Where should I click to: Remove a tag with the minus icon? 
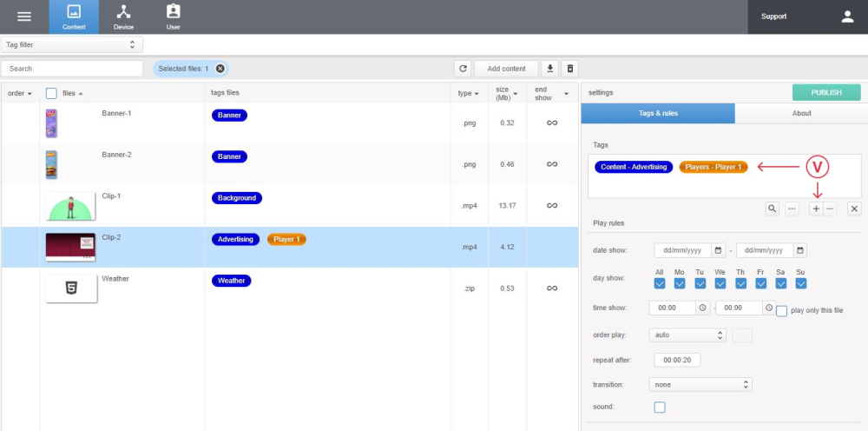[830, 209]
